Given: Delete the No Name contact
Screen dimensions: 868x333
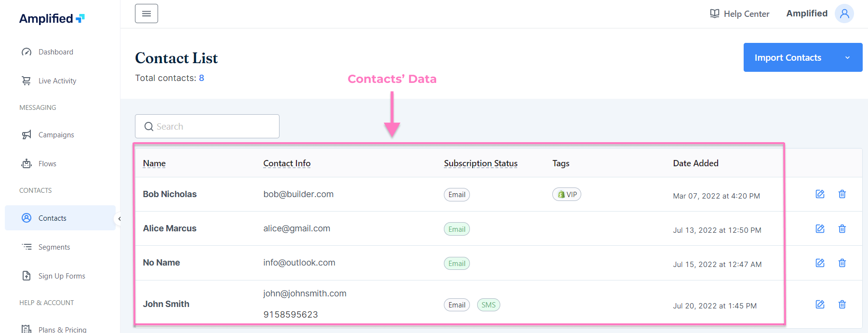Looking at the screenshot, I should tap(842, 263).
